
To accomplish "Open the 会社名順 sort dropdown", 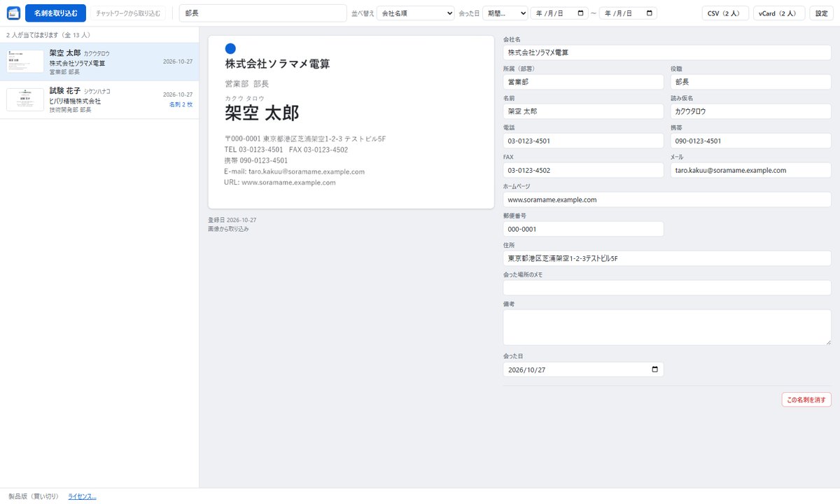I will (x=415, y=13).
